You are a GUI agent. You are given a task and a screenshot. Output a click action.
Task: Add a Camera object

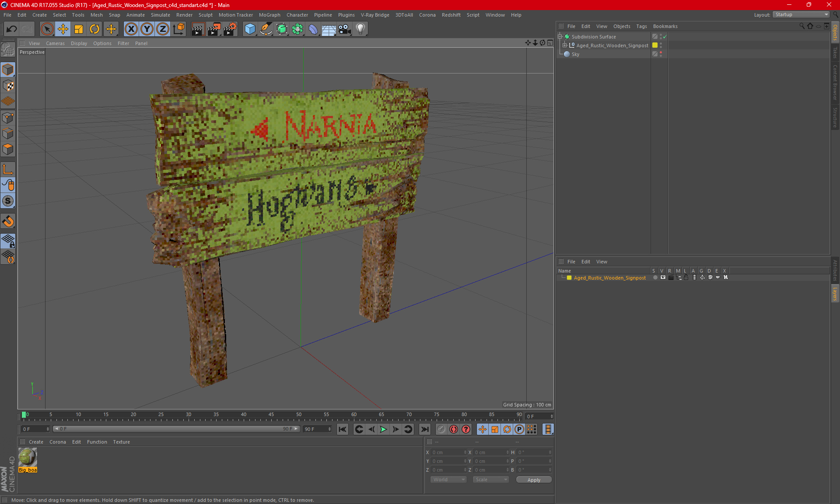tap(345, 29)
